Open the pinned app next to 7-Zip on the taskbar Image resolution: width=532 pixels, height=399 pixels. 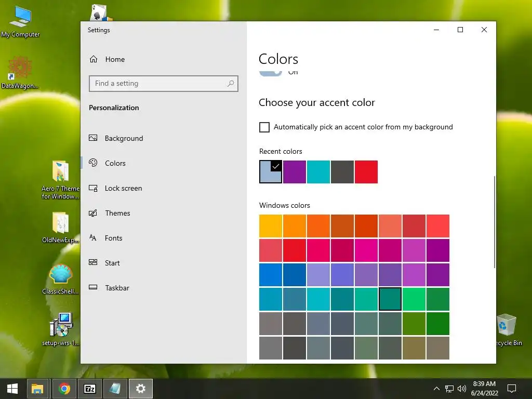[115, 389]
